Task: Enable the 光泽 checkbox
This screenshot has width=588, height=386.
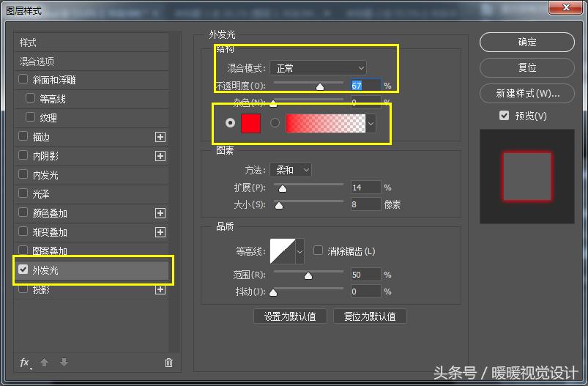Action: pyautogui.click(x=23, y=193)
